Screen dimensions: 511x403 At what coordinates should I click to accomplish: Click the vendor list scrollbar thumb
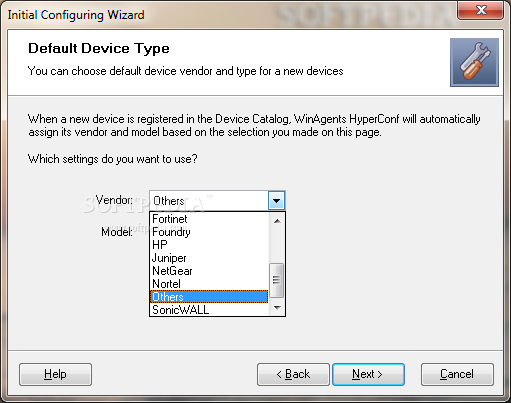pyautogui.click(x=276, y=280)
